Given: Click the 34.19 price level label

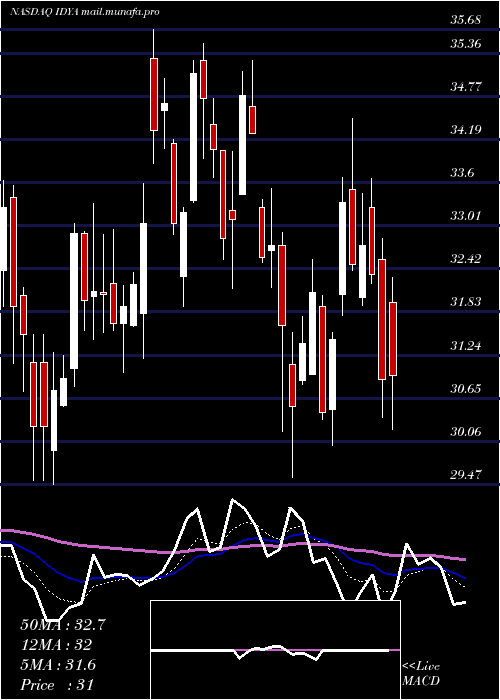Looking at the screenshot, I should pyautogui.click(x=466, y=130).
